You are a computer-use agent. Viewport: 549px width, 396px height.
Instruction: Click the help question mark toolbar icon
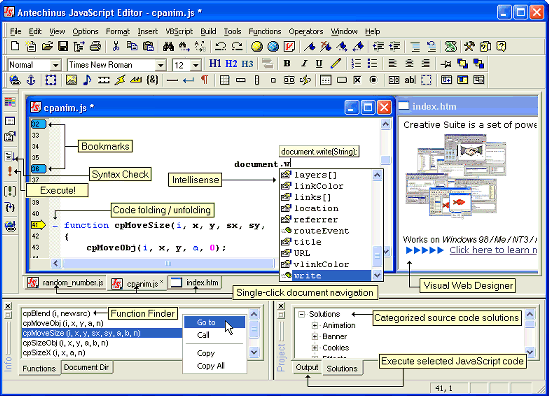click(x=501, y=46)
